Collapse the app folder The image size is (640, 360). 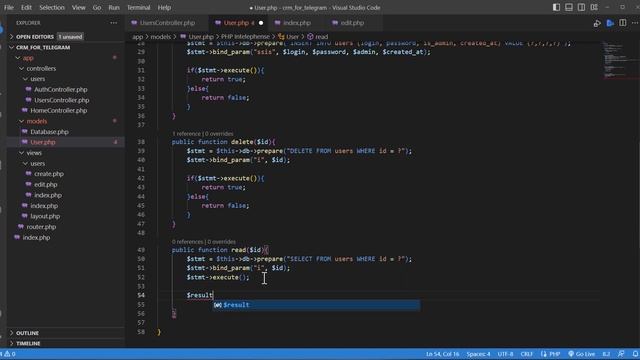pyautogui.click(x=28, y=58)
